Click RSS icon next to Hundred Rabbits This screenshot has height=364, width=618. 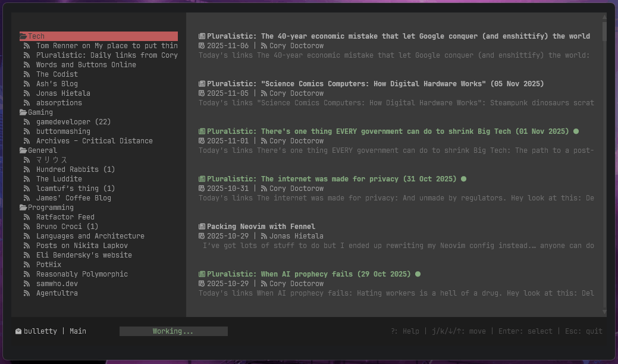(27, 170)
